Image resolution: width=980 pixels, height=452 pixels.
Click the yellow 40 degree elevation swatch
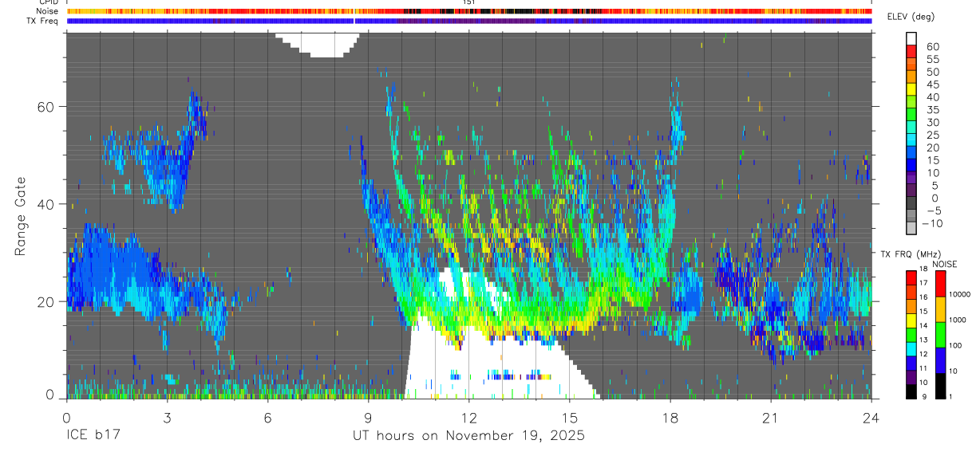pos(911,101)
